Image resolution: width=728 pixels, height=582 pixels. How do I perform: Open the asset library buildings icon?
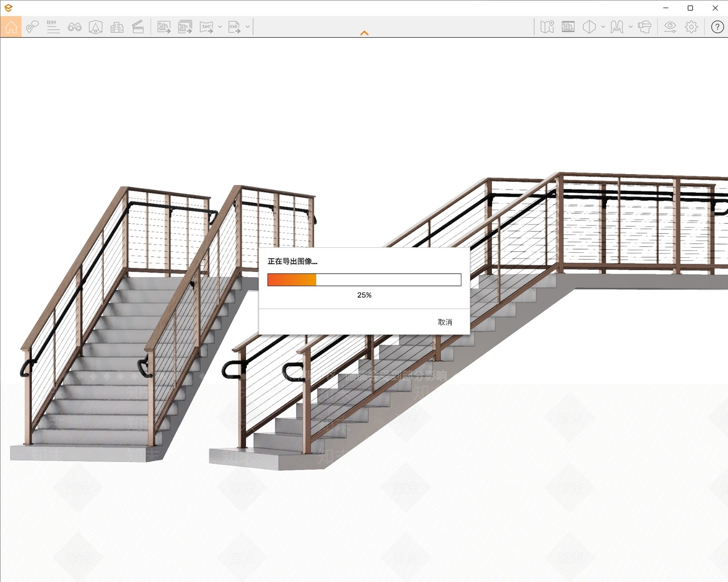pos(117,27)
